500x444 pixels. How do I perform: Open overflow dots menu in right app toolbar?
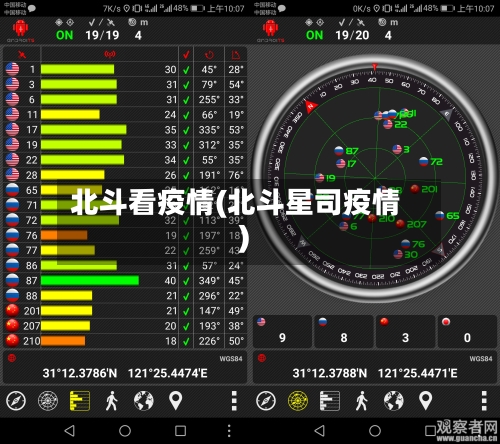(484, 401)
